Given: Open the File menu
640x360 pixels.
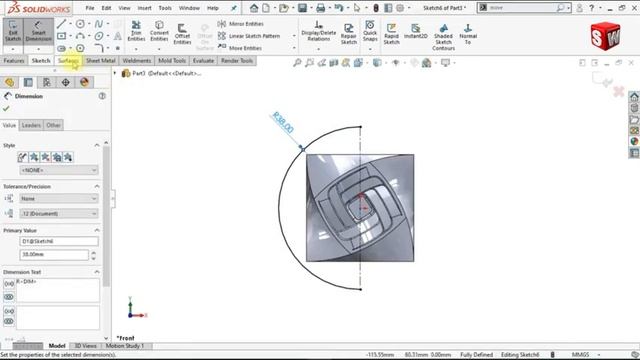Looking at the screenshot, I should pyautogui.click(x=90, y=8).
